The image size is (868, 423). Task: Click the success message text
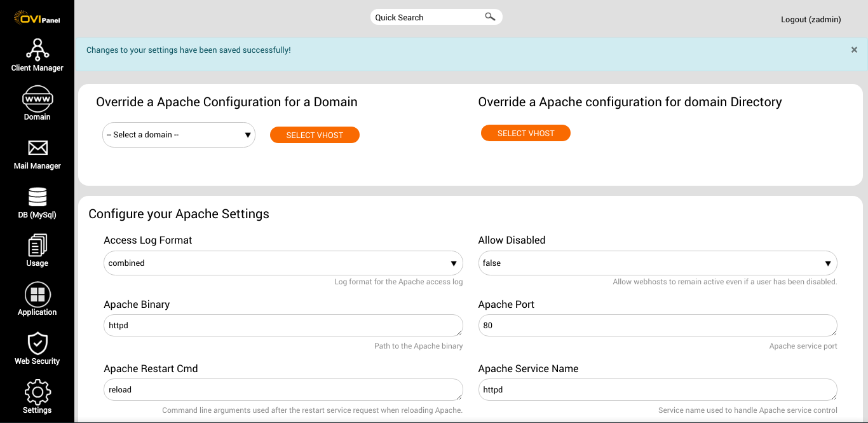point(189,50)
